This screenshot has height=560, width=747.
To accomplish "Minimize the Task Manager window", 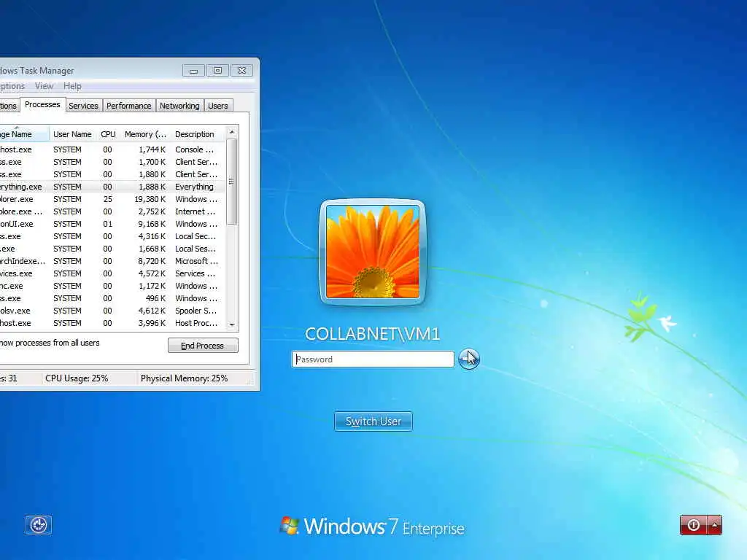I will (x=193, y=71).
